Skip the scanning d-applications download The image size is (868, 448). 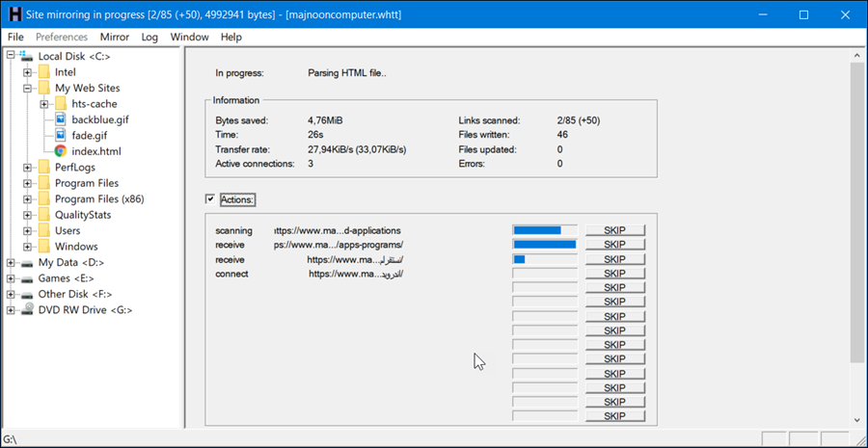615,230
